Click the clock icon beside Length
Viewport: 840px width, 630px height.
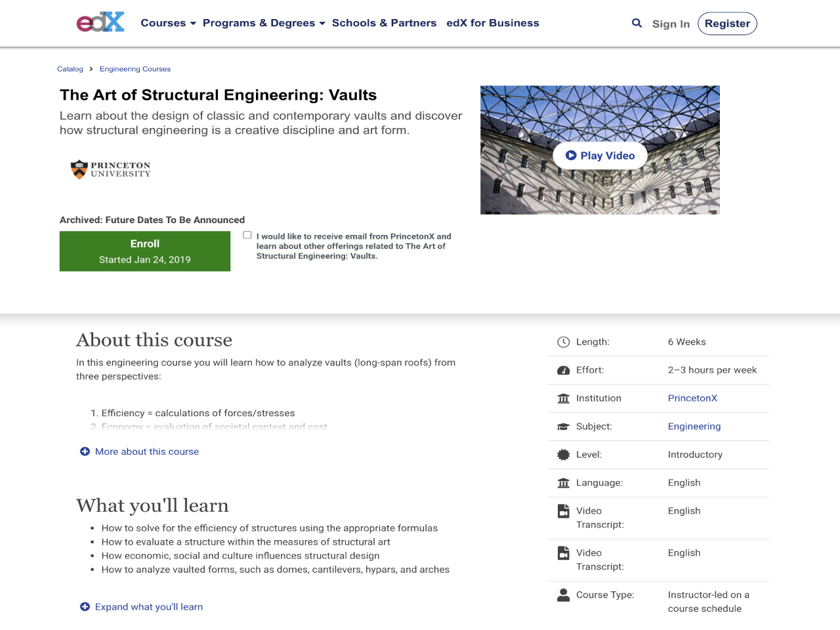coord(563,342)
